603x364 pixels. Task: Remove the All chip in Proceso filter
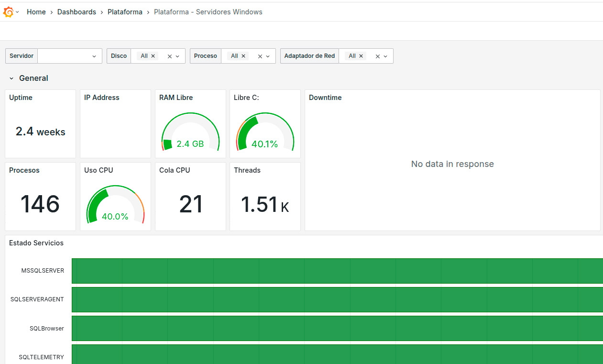[243, 56]
